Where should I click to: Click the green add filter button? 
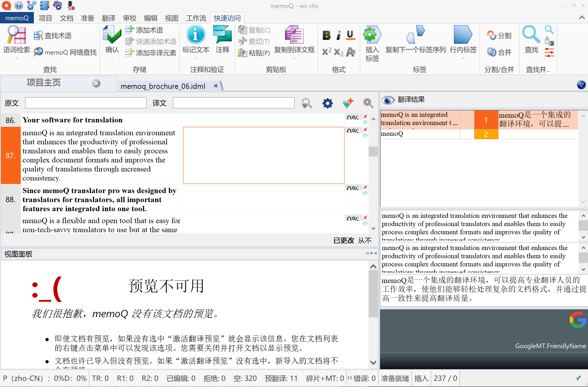pos(348,103)
